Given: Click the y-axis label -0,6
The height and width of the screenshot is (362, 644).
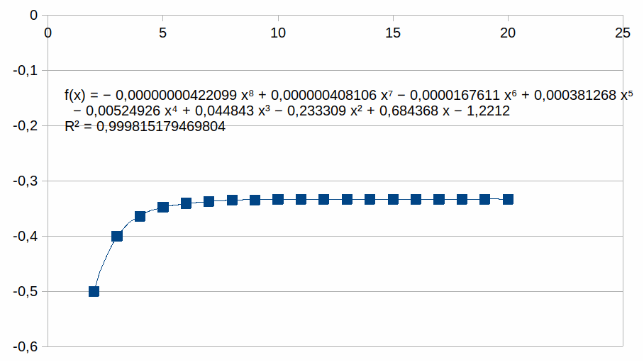Looking at the screenshot, I should click(x=23, y=346).
